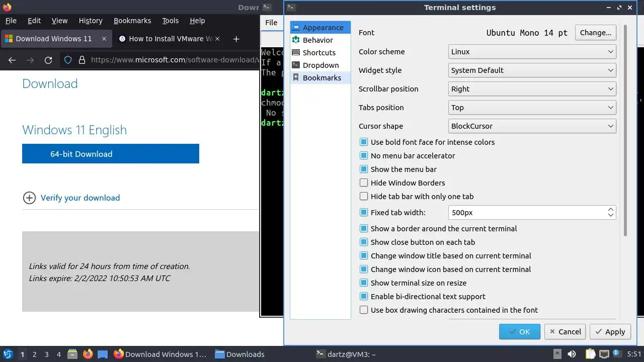The height and width of the screenshot is (362, 644).
Task: Click the tracking protection shield icon
Action: (68, 60)
